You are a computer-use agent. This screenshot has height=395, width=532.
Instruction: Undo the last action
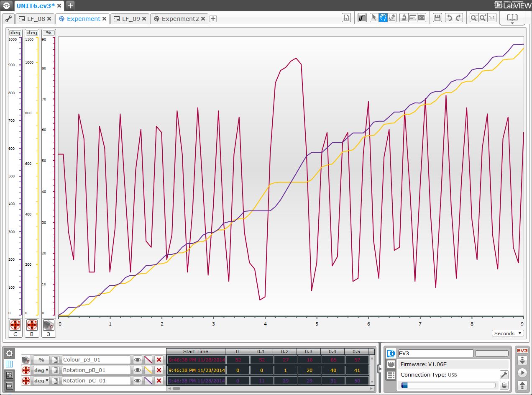tap(449, 18)
